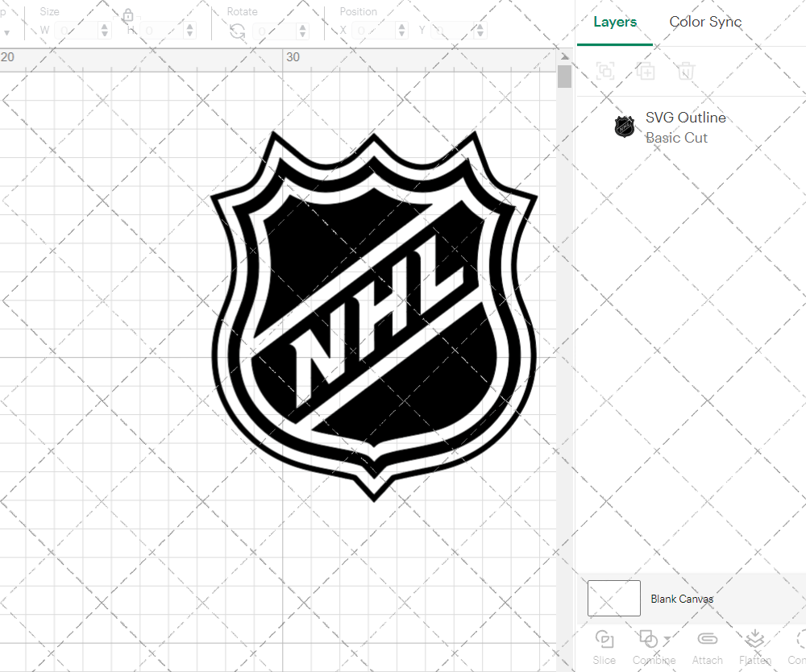Click the Group icon in the Layers panel
Screen dimensions: 806x672
click(605, 71)
